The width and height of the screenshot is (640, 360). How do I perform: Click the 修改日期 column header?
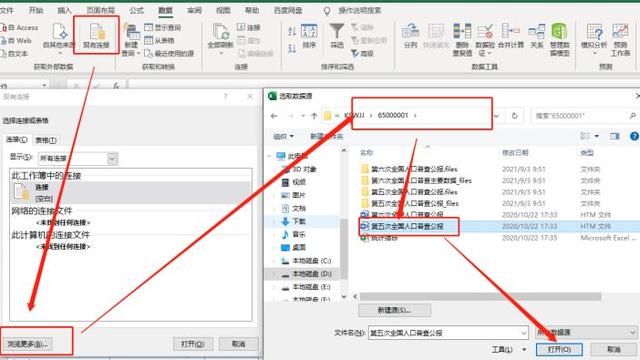[515, 153]
